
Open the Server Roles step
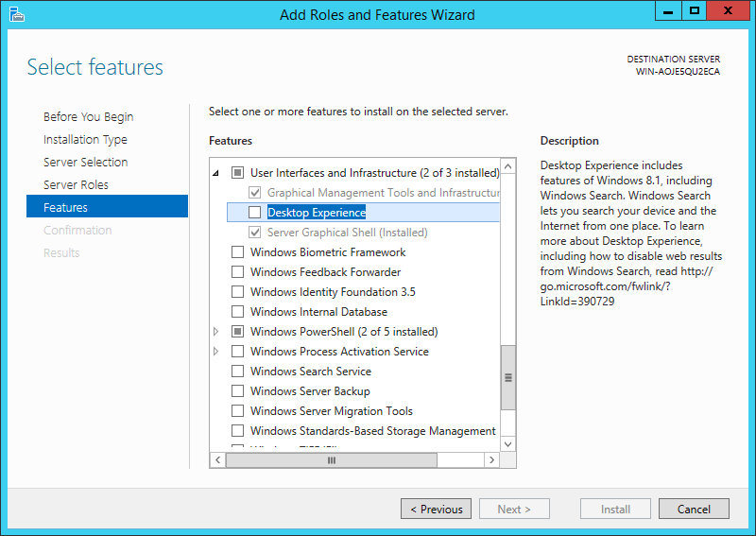pos(76,185)
